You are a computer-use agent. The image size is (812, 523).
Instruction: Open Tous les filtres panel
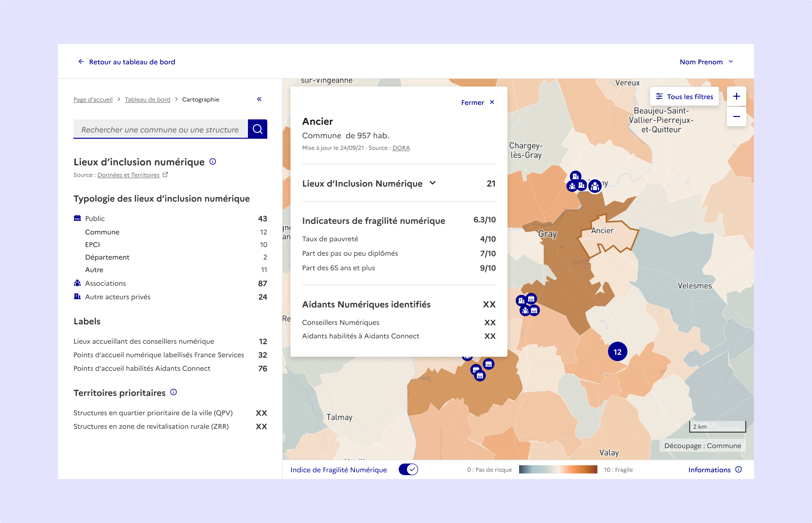point(684,97)
